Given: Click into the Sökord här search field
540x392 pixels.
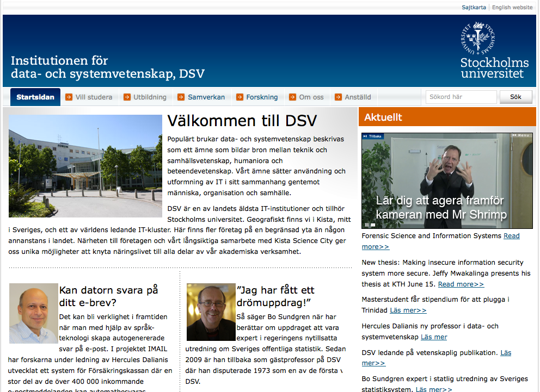Looking at the screenshot, I should point(461,97).
